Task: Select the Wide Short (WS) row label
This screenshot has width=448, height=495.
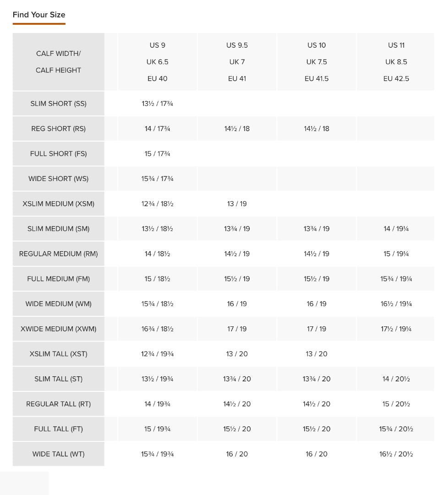Action: [x=58, y=179]
